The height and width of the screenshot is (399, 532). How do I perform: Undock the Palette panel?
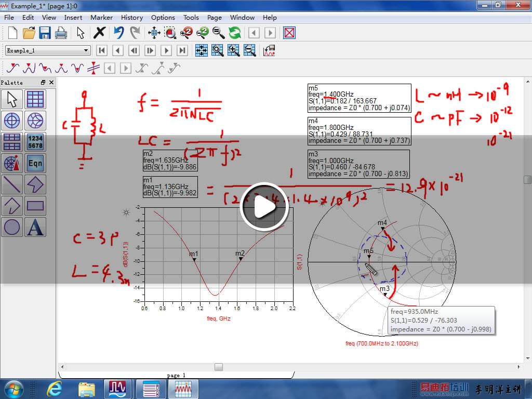(43, 83)
